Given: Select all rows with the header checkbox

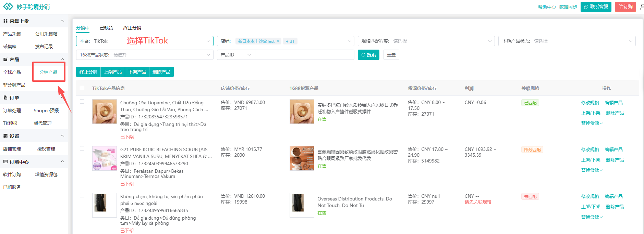Looking at the screenshot, I should [82, 88].
